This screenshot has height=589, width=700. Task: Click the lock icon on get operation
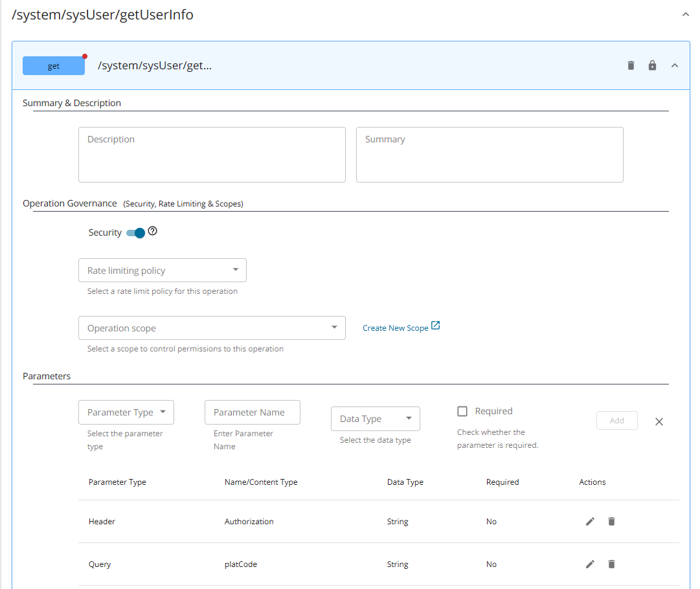coord(652,65)
